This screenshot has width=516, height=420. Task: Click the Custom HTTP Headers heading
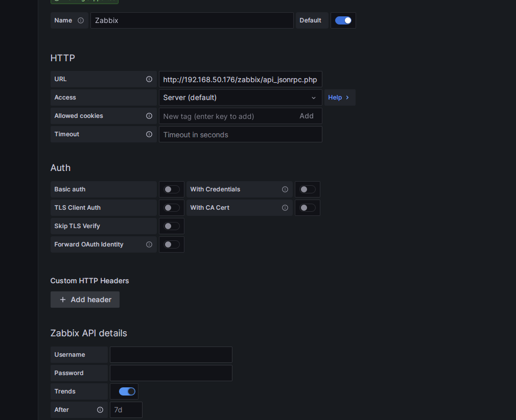pos(89,281)
